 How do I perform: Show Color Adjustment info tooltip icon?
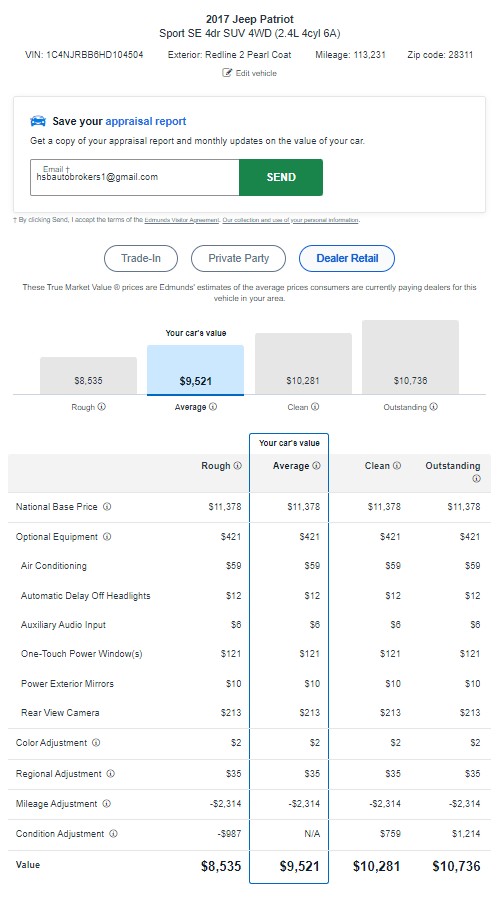click(96, 742)
